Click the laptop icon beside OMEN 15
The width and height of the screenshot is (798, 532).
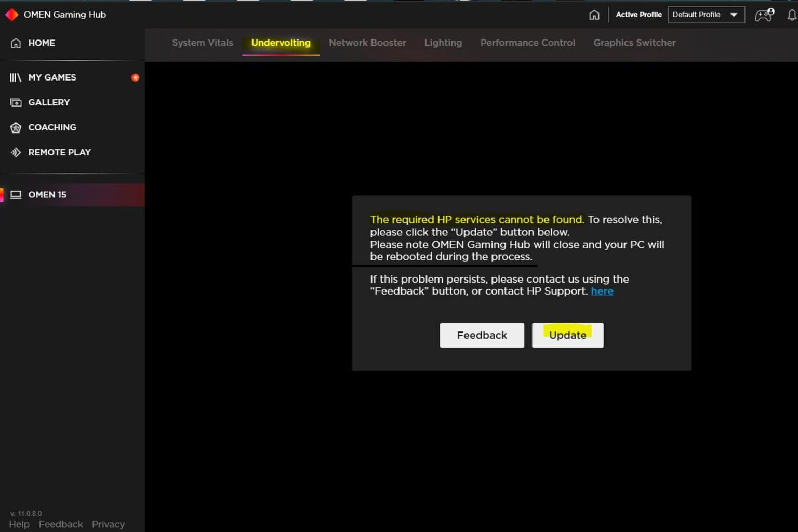coord(16,195)
